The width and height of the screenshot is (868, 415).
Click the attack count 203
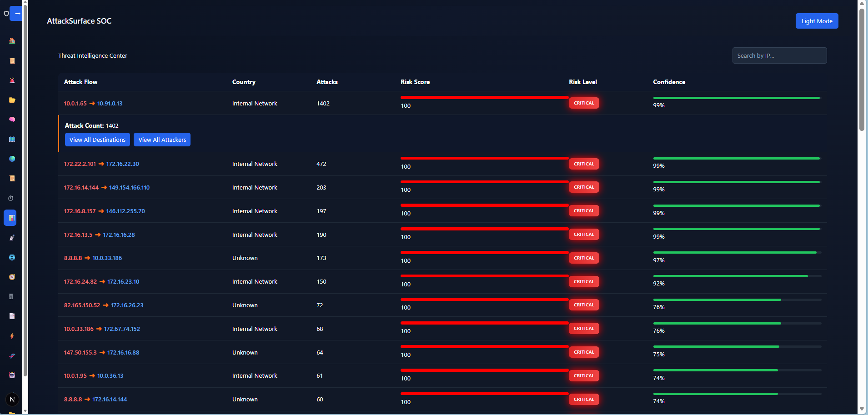[321, 188]
